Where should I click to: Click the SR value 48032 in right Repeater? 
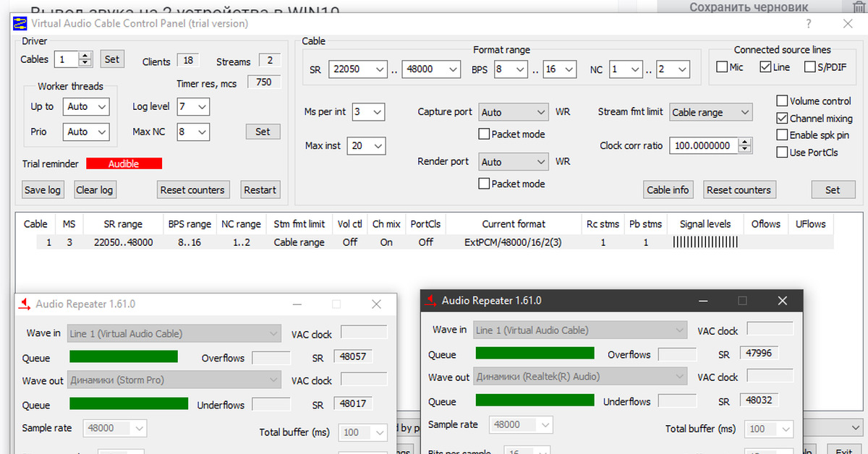[759, 400]
